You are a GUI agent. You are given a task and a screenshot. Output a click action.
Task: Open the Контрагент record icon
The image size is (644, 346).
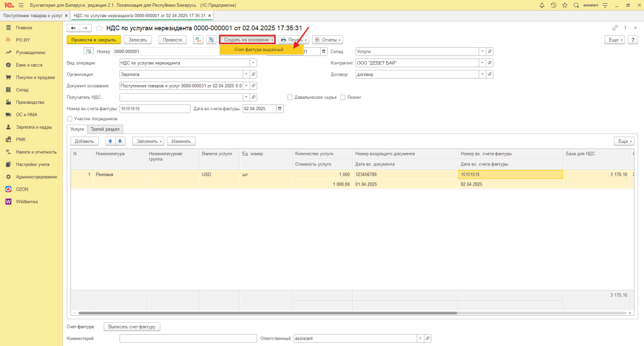click(489, 63)
